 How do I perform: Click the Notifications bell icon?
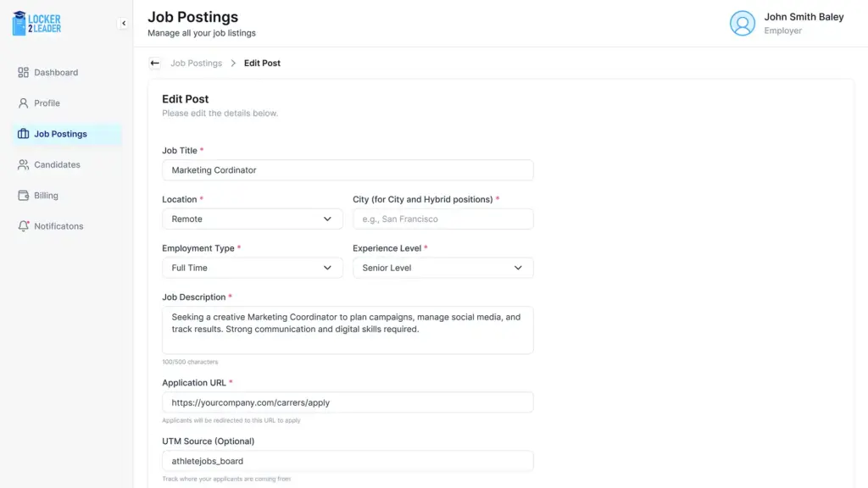[24, 226]
